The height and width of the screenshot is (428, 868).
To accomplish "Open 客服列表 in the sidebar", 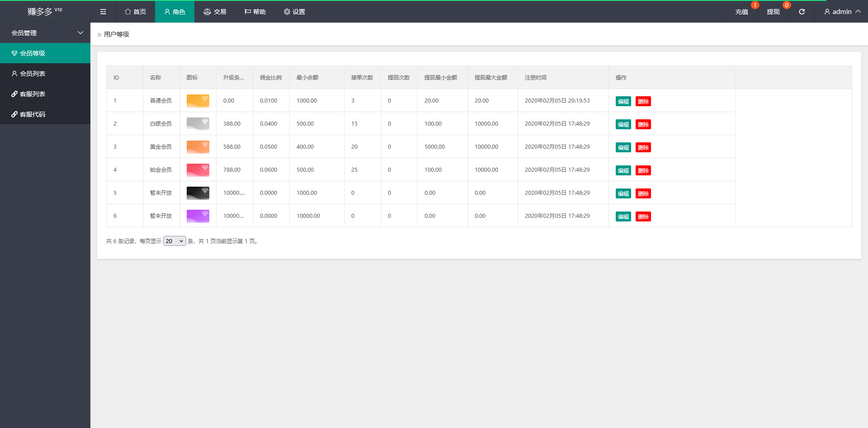I will click(33, 94).
